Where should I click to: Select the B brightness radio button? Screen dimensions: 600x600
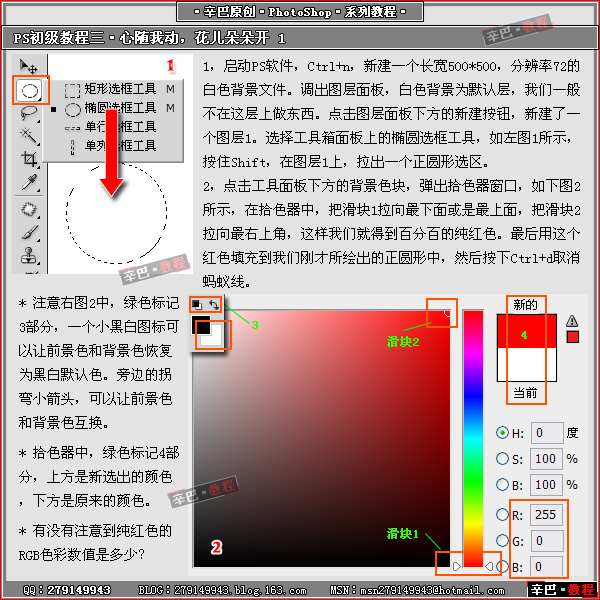click(x=502, y=484)
